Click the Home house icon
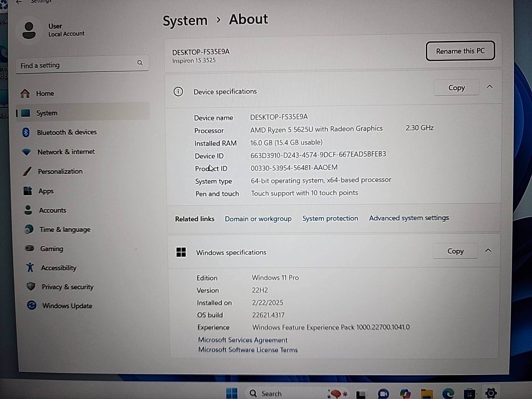Image resolution: width=532 pixels, height=399 pixels. 25,93
